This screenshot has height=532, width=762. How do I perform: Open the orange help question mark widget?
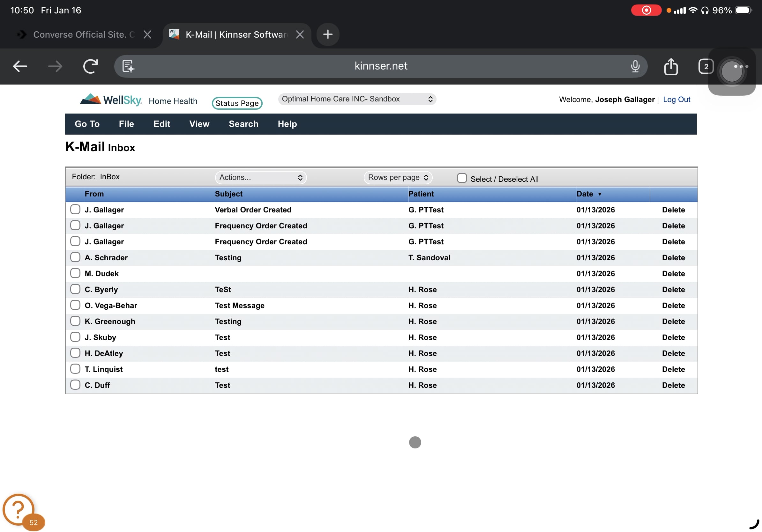pyautogui.click(x=19, y=509)
